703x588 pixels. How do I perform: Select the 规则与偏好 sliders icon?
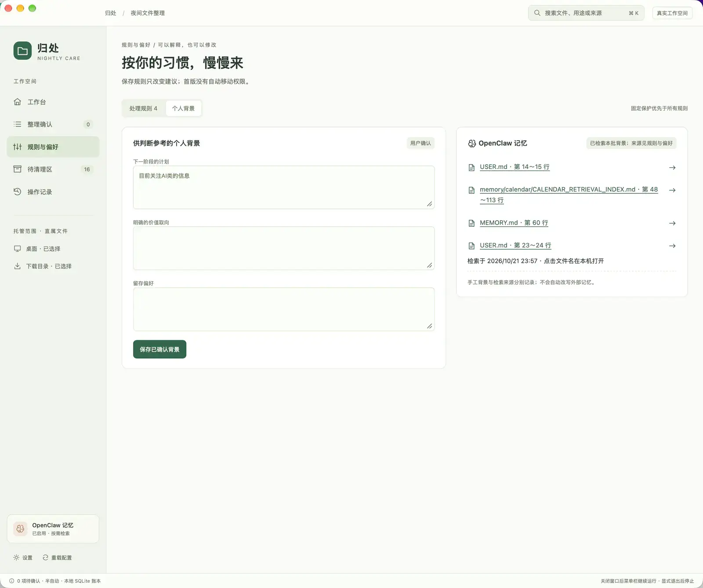pos(18,147)
